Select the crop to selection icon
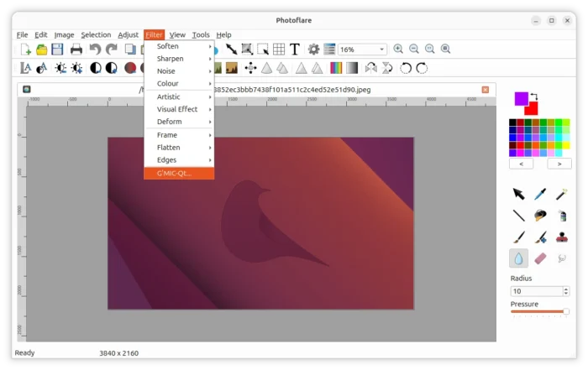The image size is (588, 370). (x=263, y=49)
